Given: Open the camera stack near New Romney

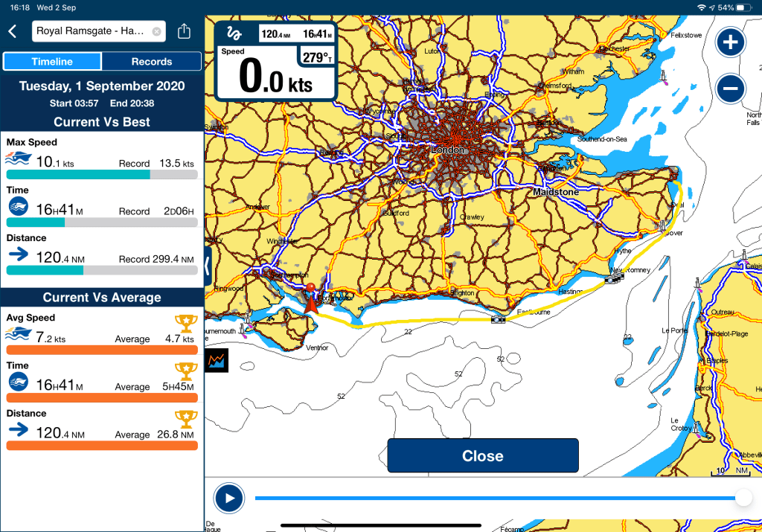Looking at the screenshot, I should click(x=613, y=278).
